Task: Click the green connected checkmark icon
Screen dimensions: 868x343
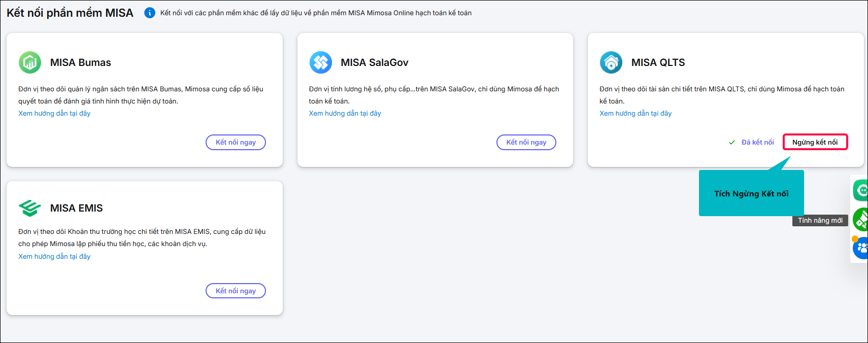Action: tap(732, 143)
